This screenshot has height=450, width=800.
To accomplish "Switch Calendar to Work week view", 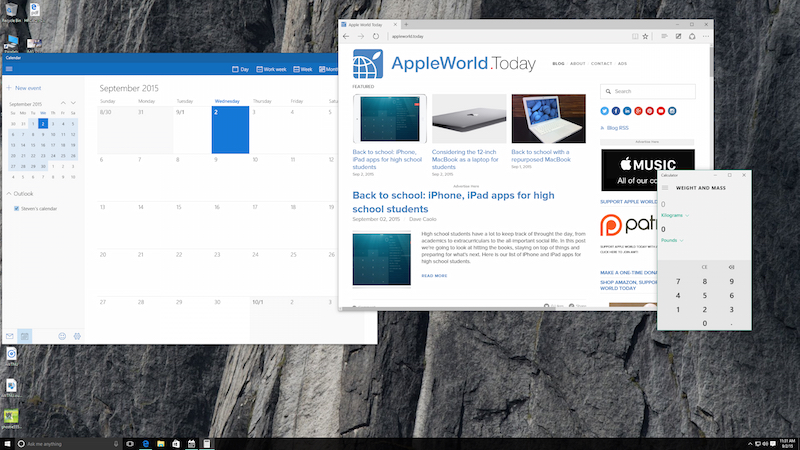I will 271,69.
